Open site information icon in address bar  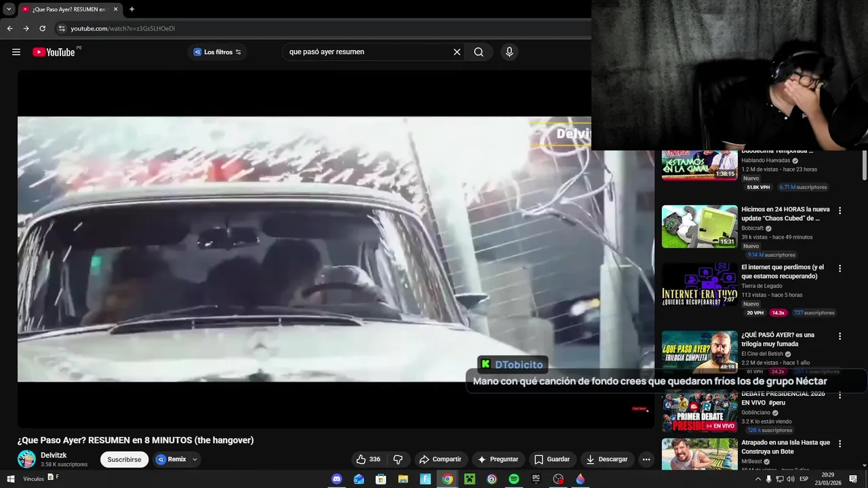62,28
